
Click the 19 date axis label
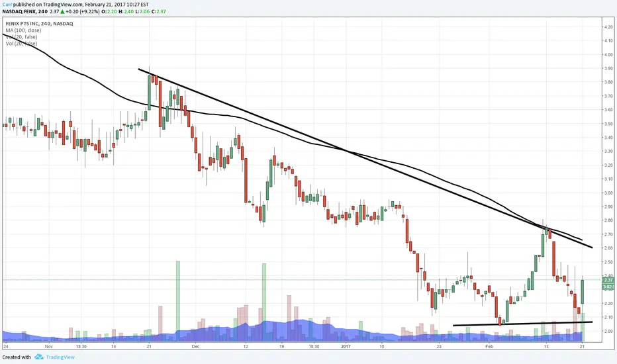[282, 347]
